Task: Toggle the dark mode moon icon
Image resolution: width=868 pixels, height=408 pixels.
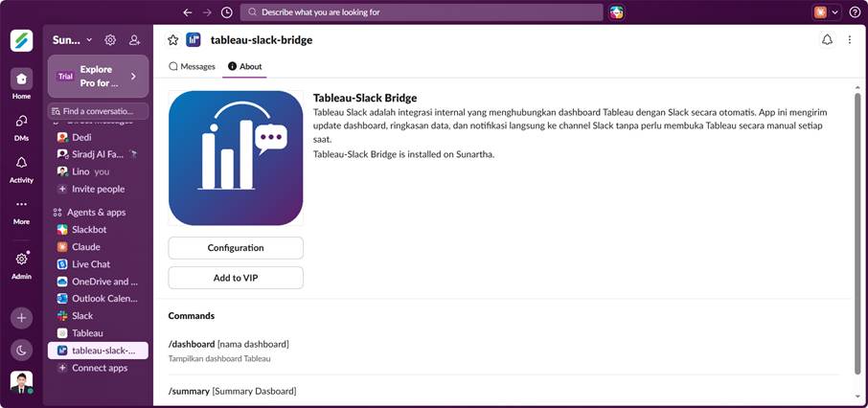Action: [x=22, y=350]
